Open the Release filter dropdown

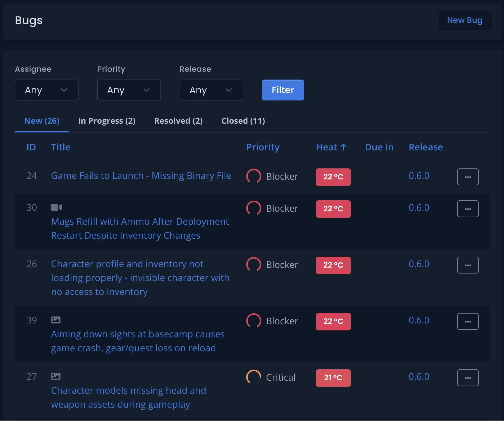[211, 90]
